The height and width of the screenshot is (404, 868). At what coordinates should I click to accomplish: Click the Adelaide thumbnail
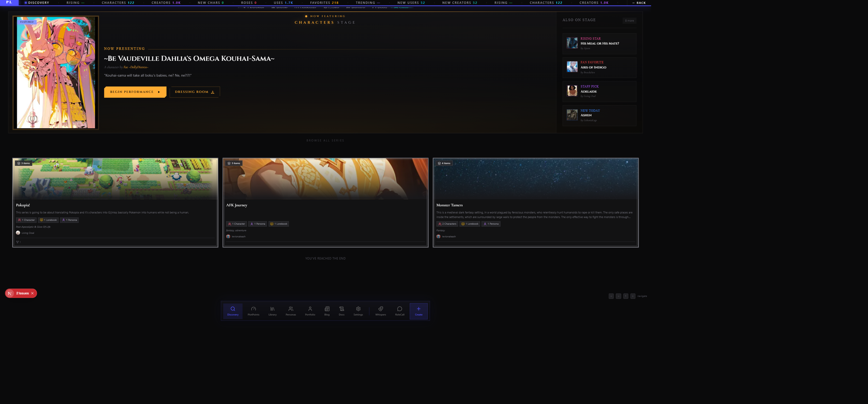(x=572, y=91)
